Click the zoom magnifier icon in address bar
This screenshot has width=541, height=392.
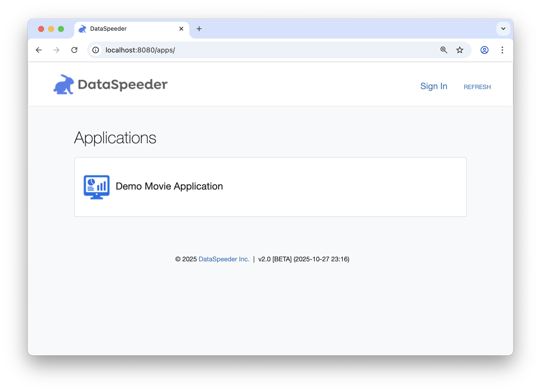pyautogui.click(x=444, y=50)
